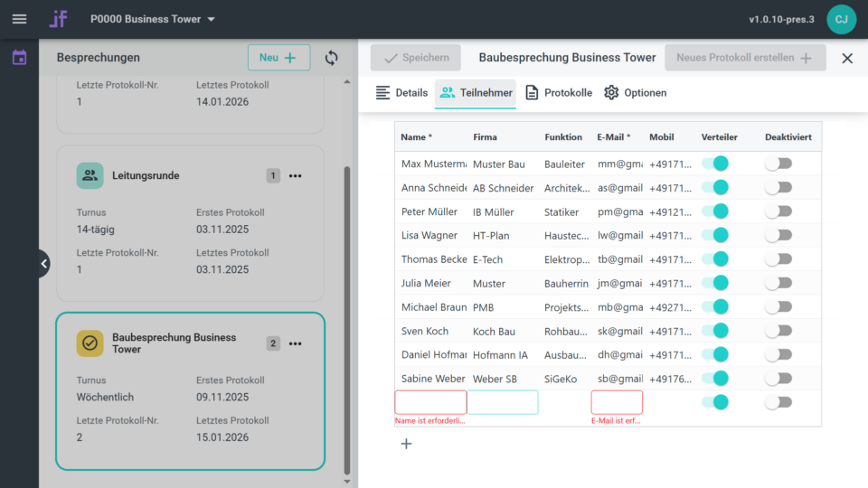Open the hamburger navigation menu
Image resolution: width=868 pixels, height=488 pixels.
click(x=19, y=19)
